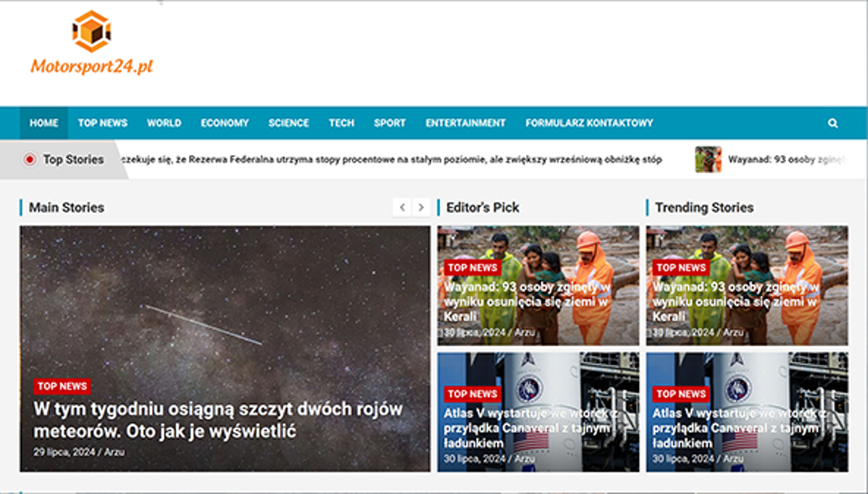Click the TOP NEWS badge on Kerali landslide story

(x=473, y=268)
